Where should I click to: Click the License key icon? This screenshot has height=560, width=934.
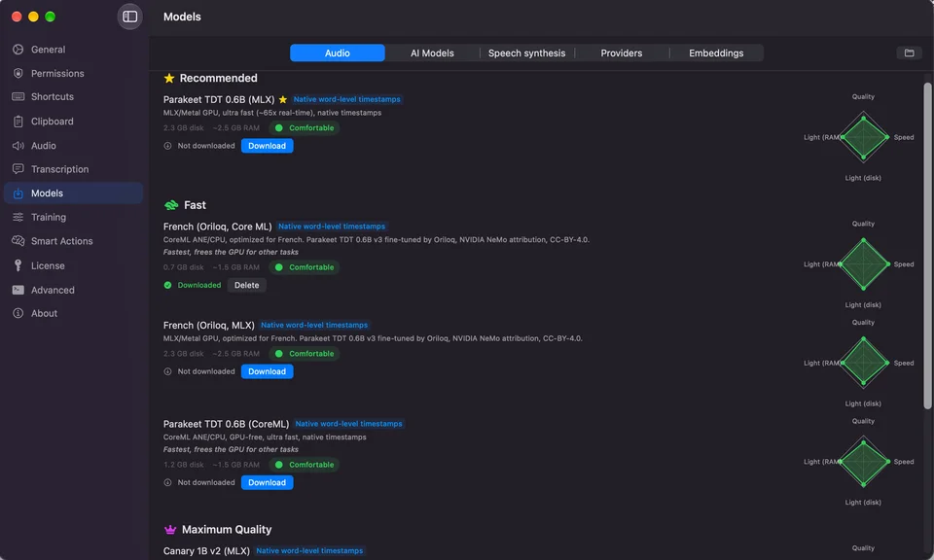pos(18,265)
